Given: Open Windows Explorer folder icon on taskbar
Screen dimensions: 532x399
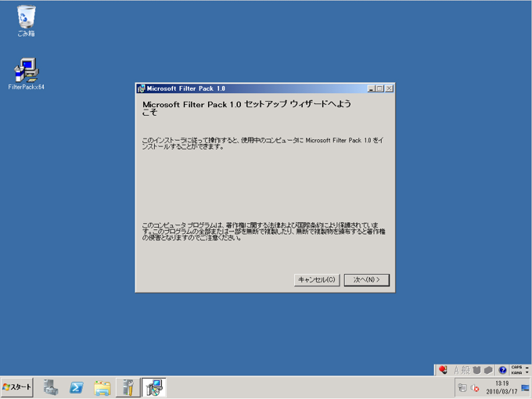Looking at the screenshot, I should (102, 388).
